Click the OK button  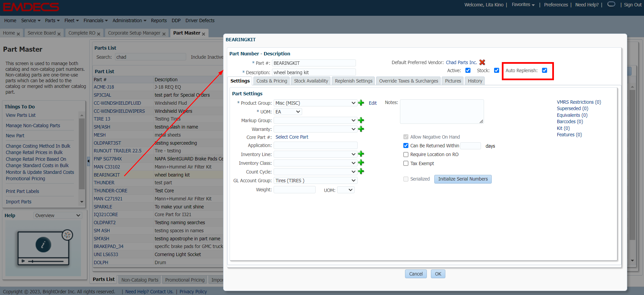tap(438, 274)
